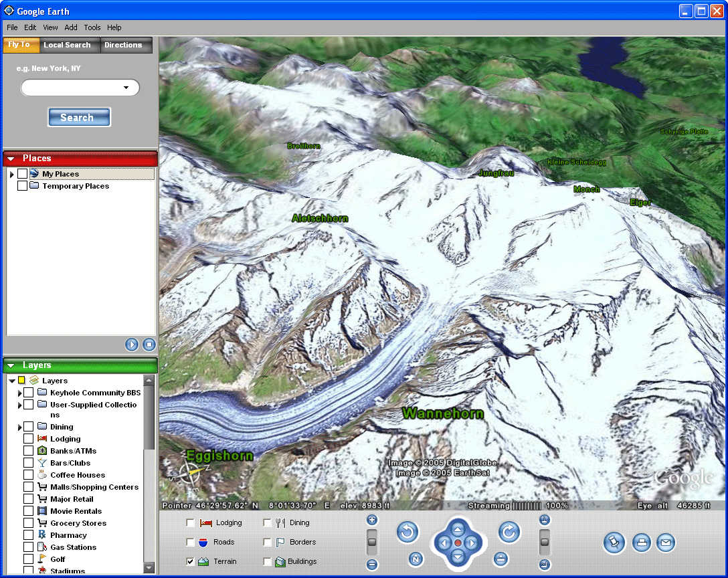The width and height of the screenshot is (728, 578).
Task: Play the Places tour
Action: [132, 345]
